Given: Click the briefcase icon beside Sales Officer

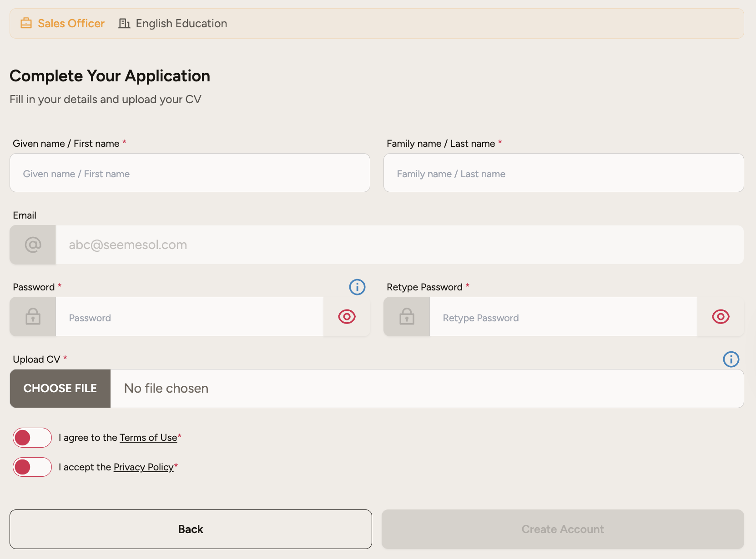Looking at the screenshot, I should click(x=26, y=23).
